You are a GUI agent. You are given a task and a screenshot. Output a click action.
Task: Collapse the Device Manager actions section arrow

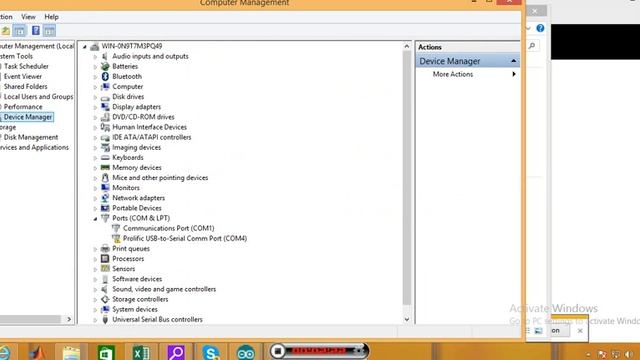[x=513, y=61]
